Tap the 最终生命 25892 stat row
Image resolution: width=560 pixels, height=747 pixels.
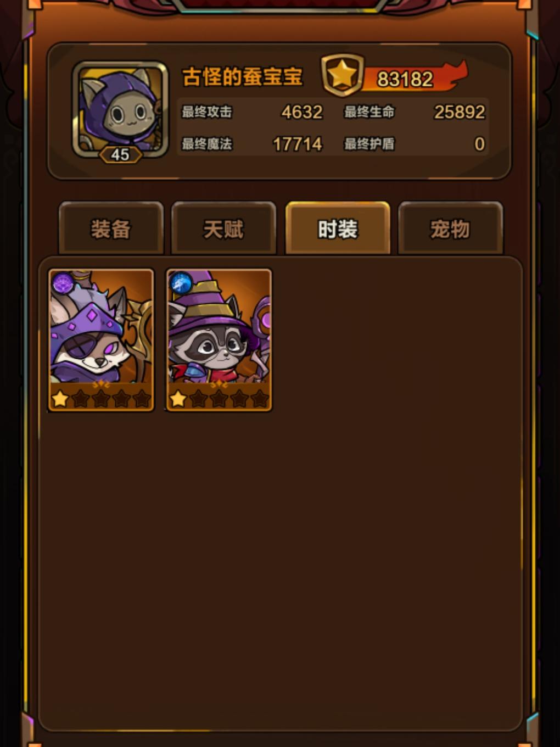coord(415,112)
